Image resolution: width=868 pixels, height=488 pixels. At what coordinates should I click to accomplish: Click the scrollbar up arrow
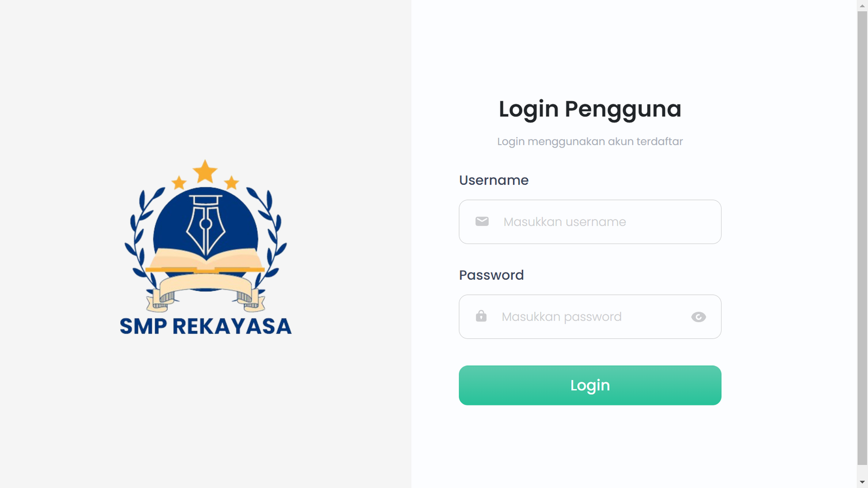click(862, 5)
